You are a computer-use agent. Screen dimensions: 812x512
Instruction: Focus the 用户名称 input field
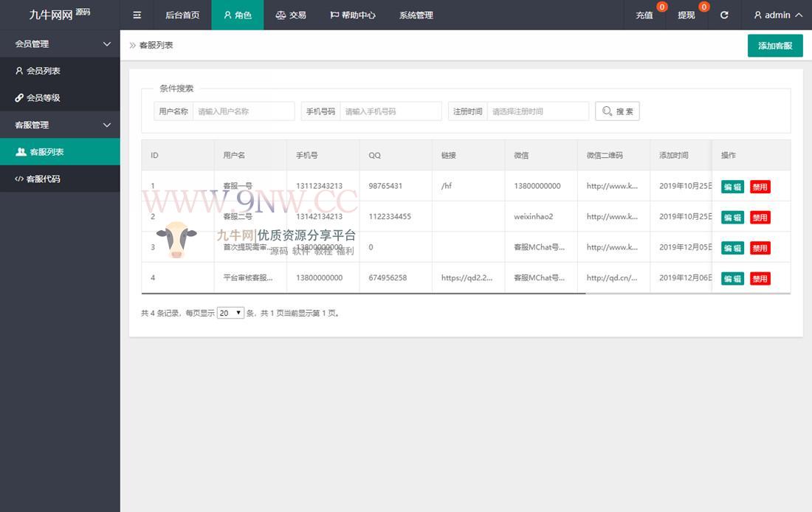point(244,111)
